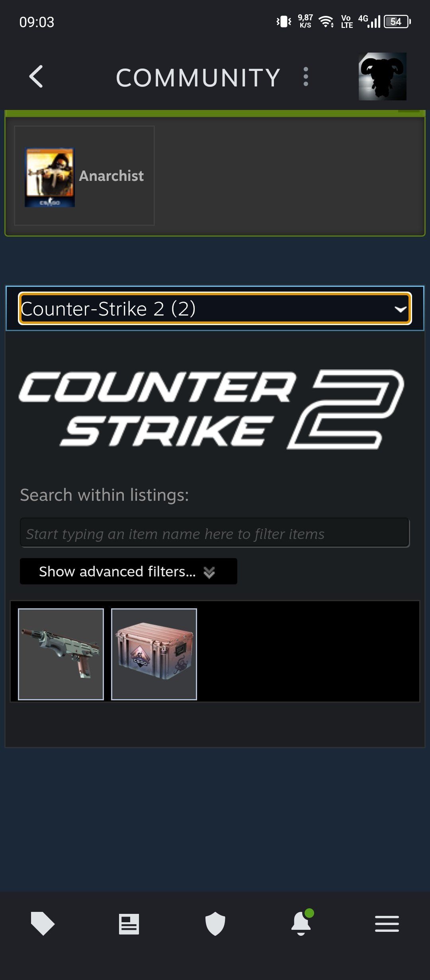This screenshot has height=980, width=430.
Task: Focus the item name filter field
Action: click(215, 533)
